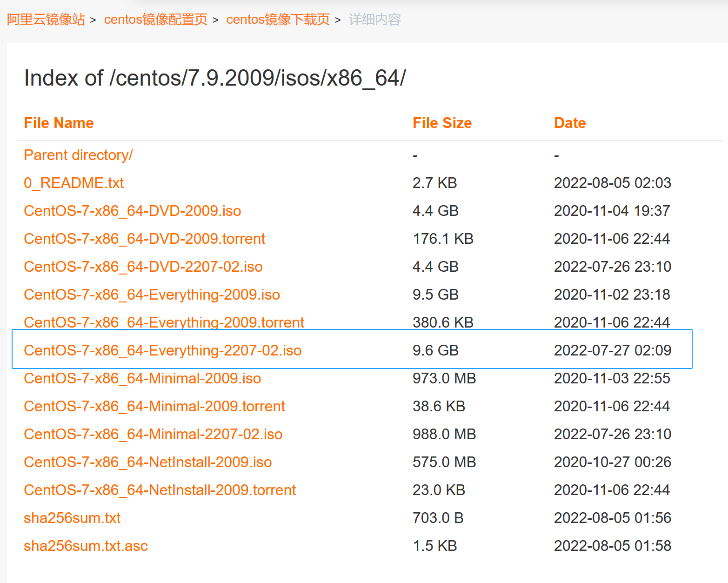
Task: Download CentOS-7-x86_64-Minimal-2009.torrent
Action: (154, 406)
